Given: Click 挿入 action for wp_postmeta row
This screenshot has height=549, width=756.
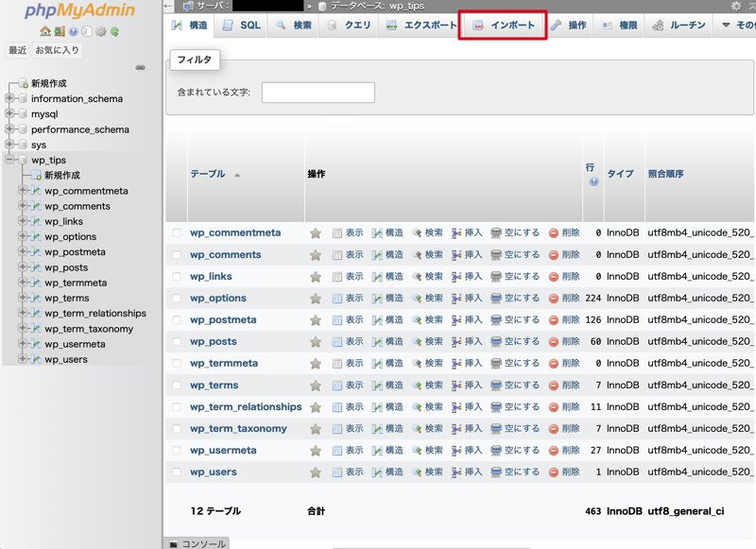Looking at the screenshot, I should click(x=467, y=320).
